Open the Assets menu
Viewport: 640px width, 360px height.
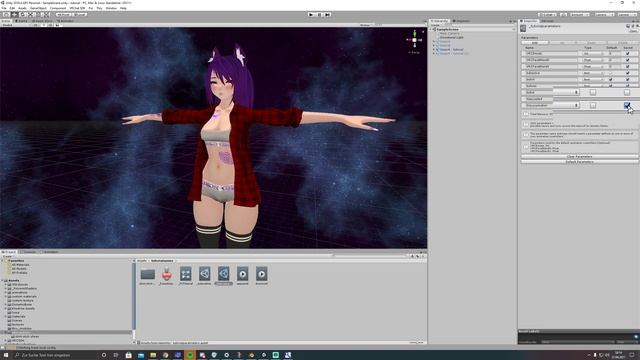(22, 8)
